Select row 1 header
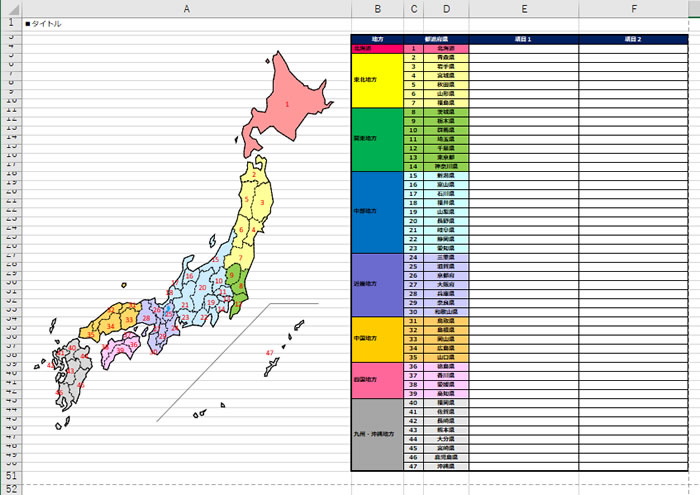This screenshot has width=700, height=495. point(9,23)
